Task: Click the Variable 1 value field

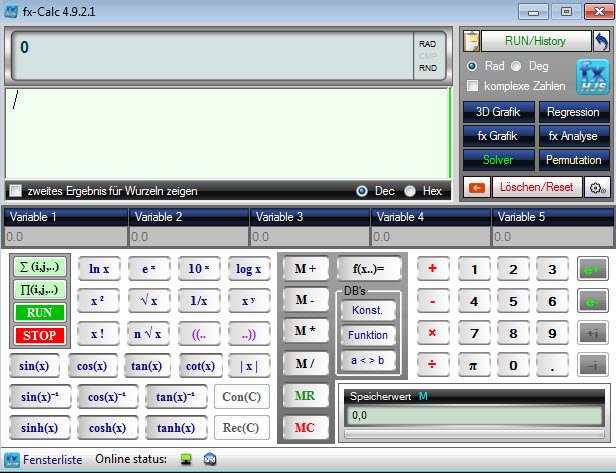Action: [66, 236]
